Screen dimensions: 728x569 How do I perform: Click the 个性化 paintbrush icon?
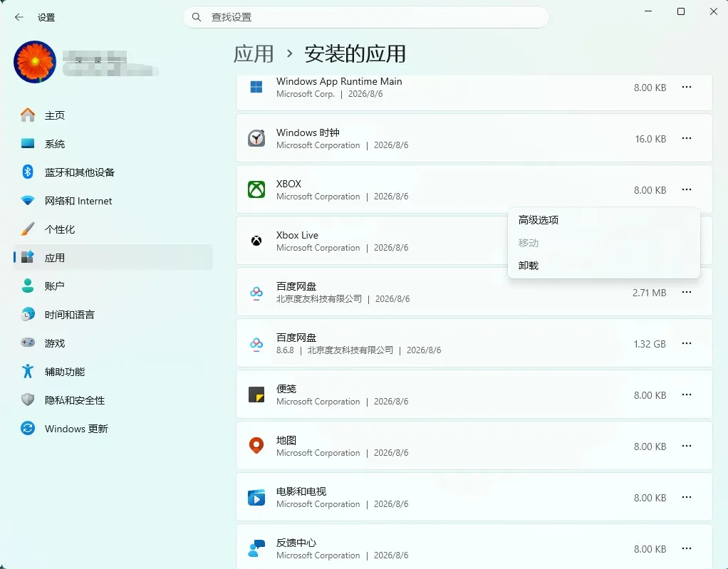click(x=28, y=229)
